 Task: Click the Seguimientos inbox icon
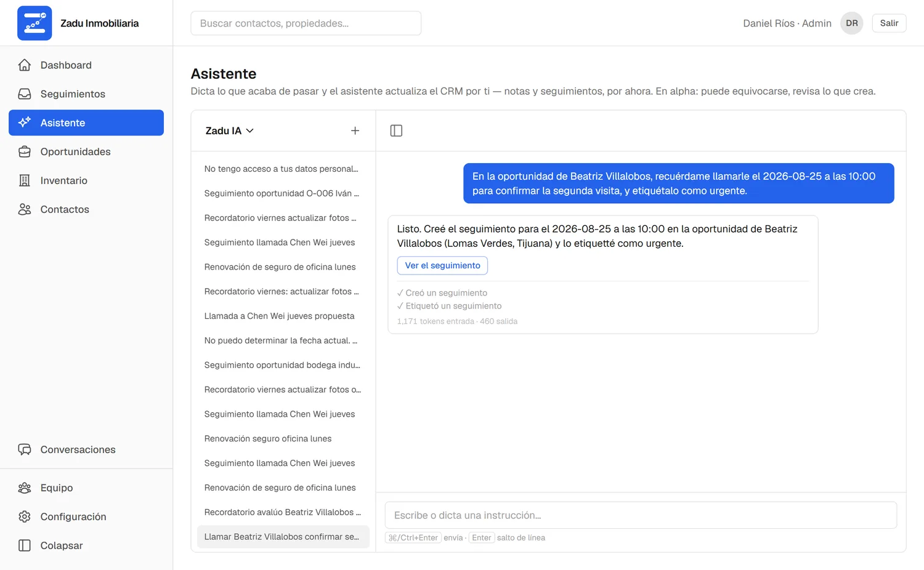coord(25,94)
